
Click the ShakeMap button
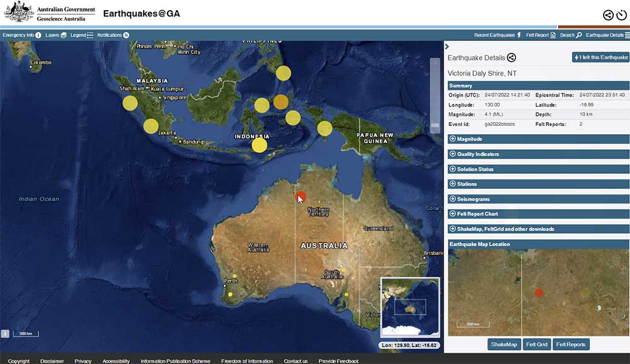point(504,344)
